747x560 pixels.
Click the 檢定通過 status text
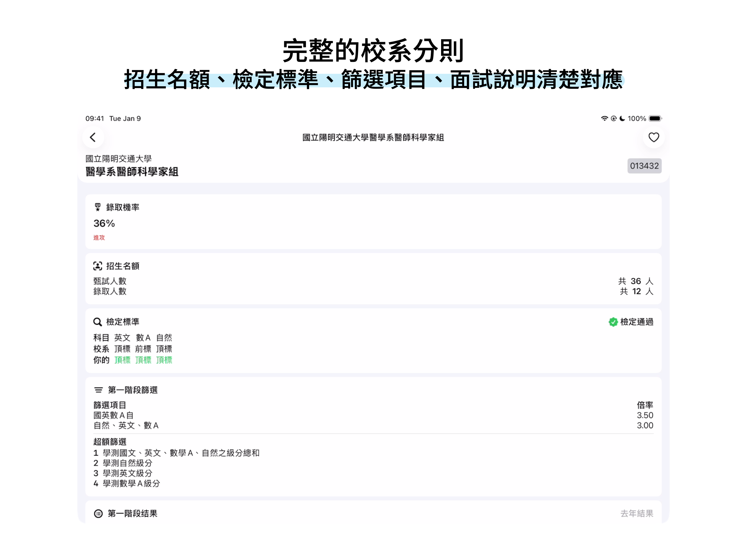pyautogui.click(x=637, y=322)
